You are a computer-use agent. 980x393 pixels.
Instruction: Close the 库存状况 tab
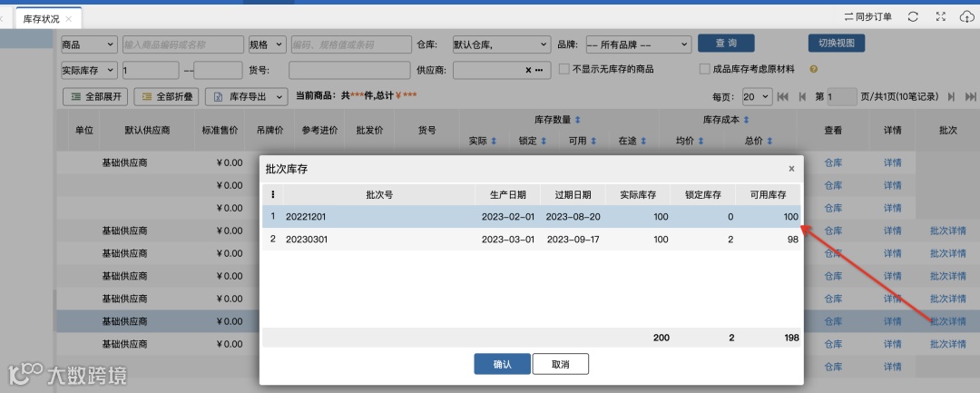point(69,19)
